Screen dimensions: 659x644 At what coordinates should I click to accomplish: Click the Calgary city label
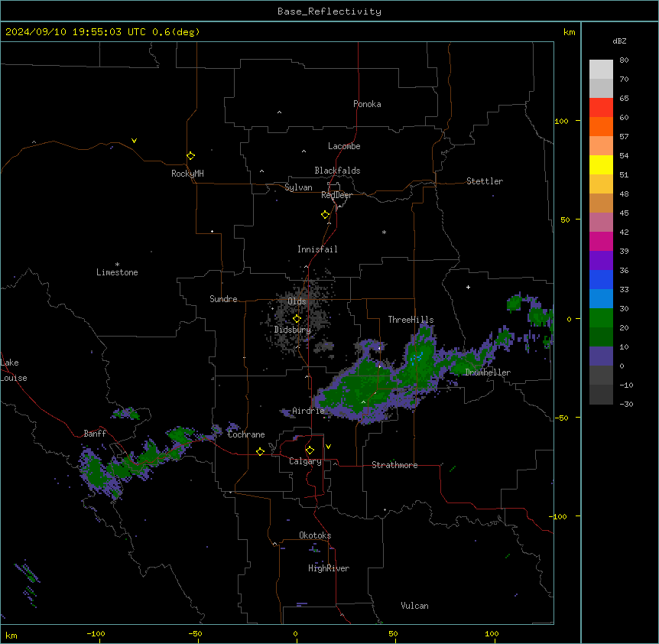[305, 461]
